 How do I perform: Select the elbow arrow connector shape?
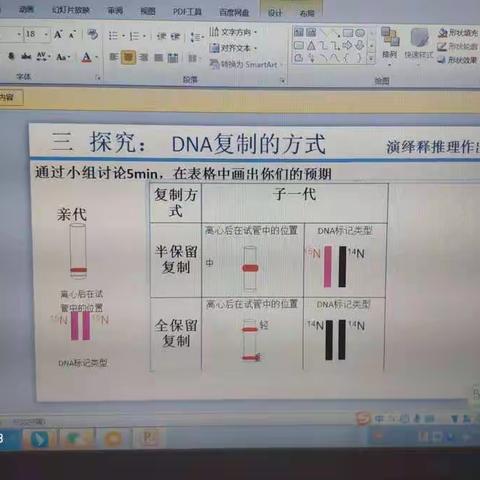pos(335,46)
